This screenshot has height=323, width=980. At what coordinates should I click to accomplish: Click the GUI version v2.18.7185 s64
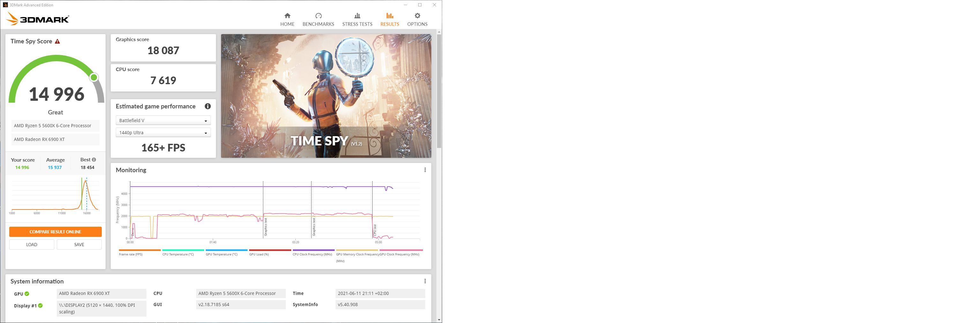pos(241,305)
